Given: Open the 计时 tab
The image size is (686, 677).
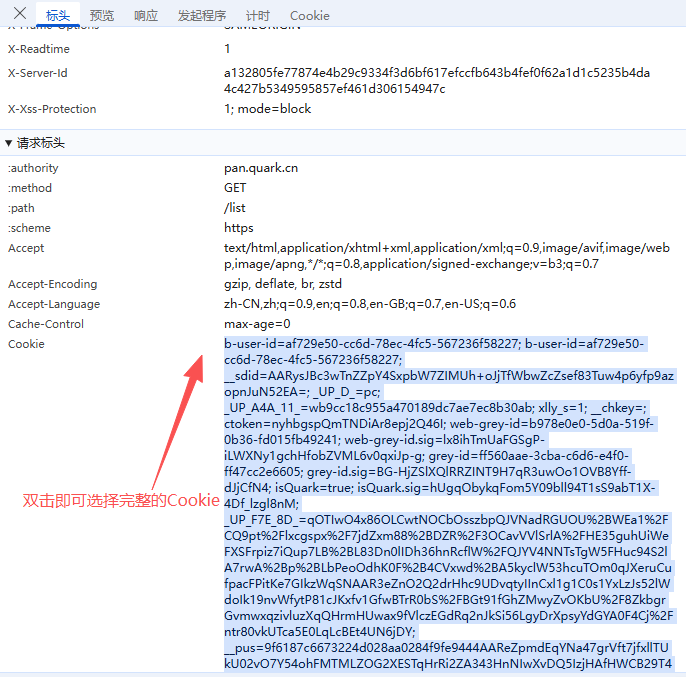Looking at the screenshot, I should [257, 16].
